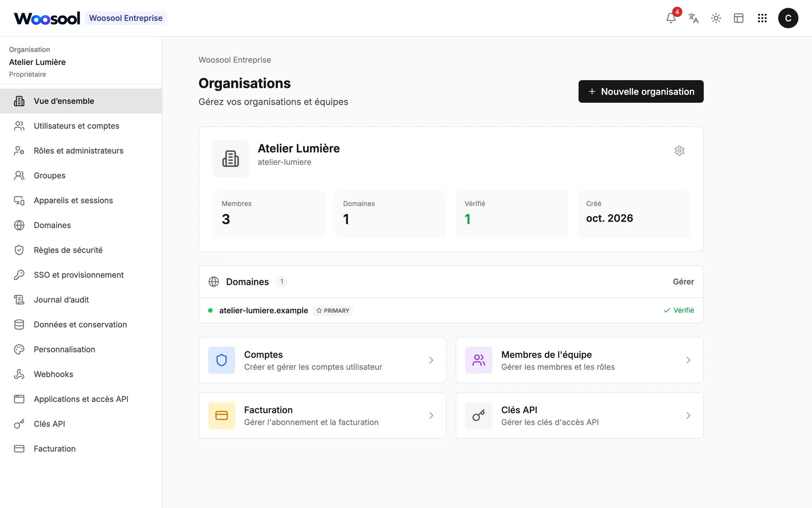Click the Atelier Lumière organisation switcher
This screenshot has height=508, width=812.
(81, 62)
